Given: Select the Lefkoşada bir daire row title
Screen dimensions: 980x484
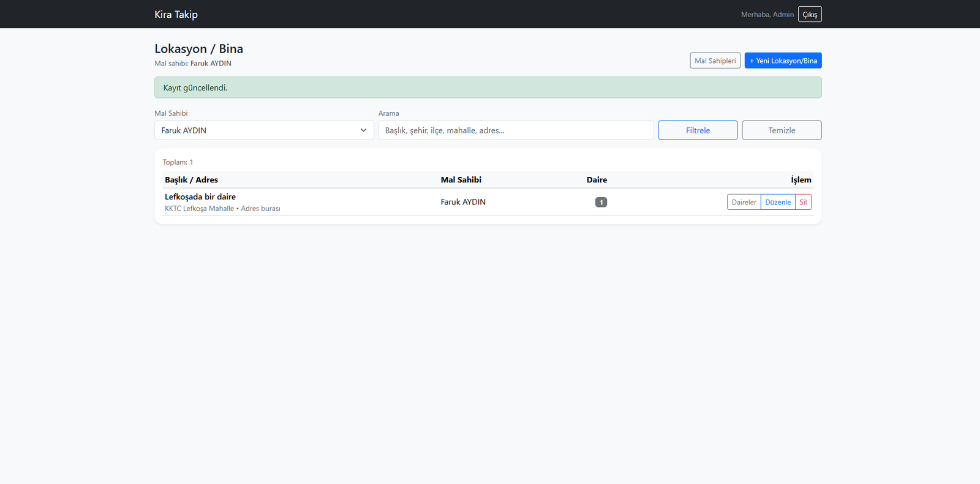Looking at the screenshot, I should pyautogui.click(x=200, y=197).
